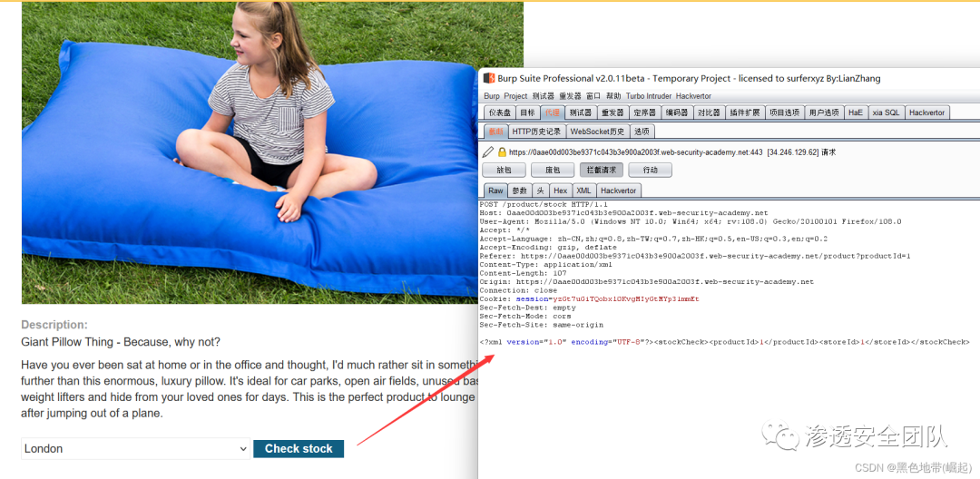Switch to the 定序器 tab
Viewport: 980px width, 479px height.
(644, 112)
